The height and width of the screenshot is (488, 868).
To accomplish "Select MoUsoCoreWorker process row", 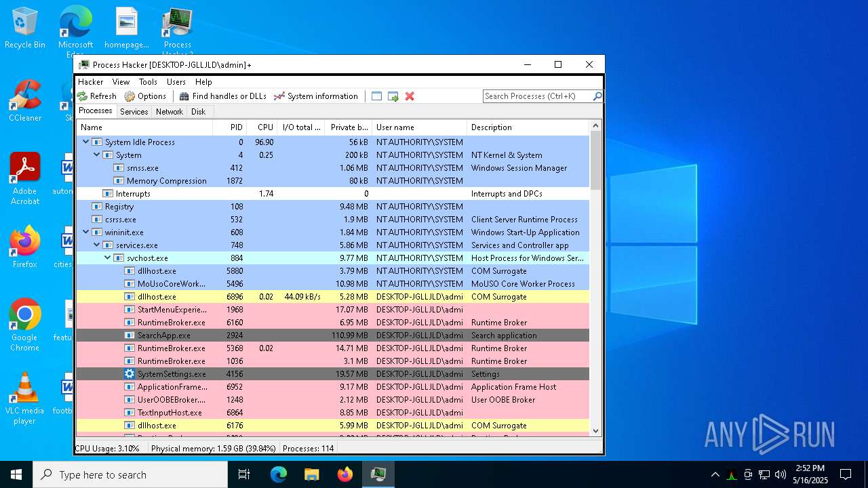I will 333,284.
